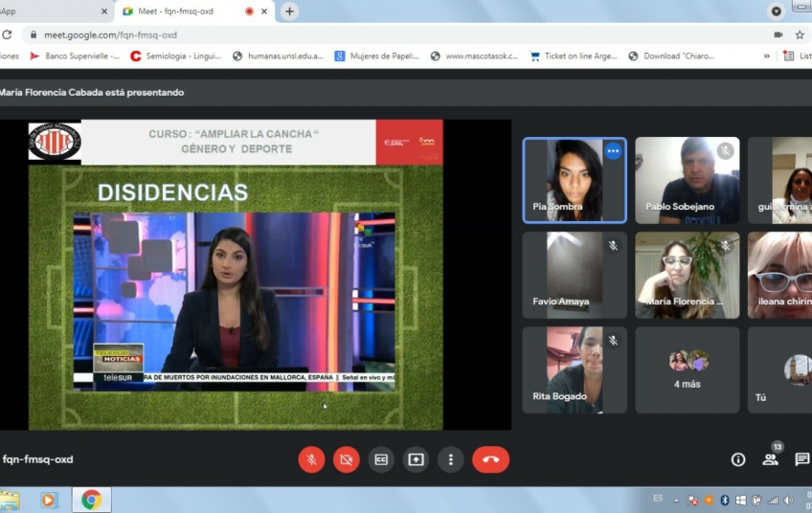Viewport: 812px width, 513px height.
Task: Unmute the microphone in Meet controls
Action: coord(312,459)
